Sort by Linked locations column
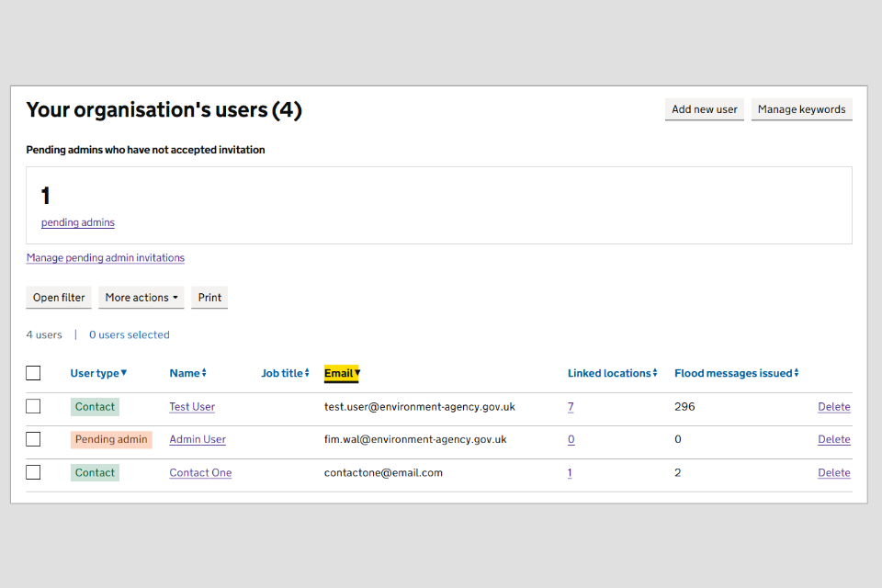 click(x=612, y=373)
